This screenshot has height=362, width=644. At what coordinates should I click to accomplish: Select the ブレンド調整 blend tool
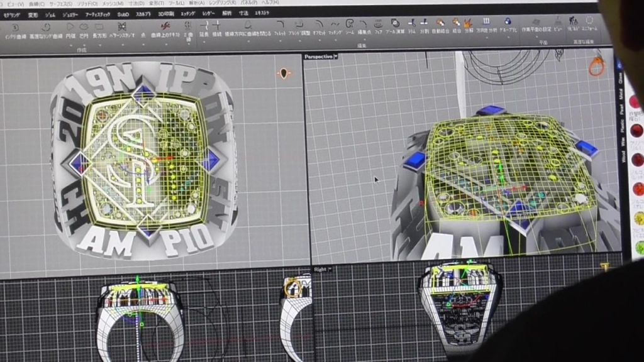pyautogui.click(x=299, y=28)
